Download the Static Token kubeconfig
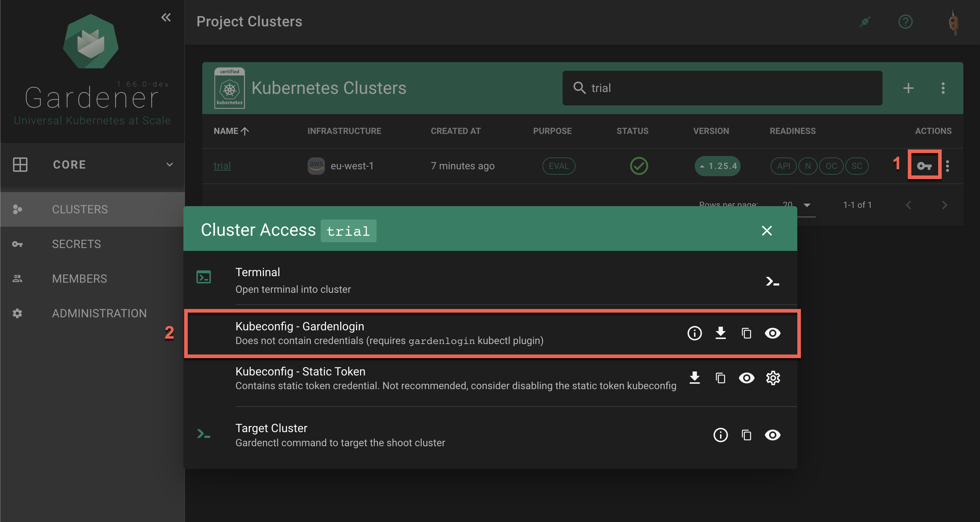The image size is (980, 522). 694,378
